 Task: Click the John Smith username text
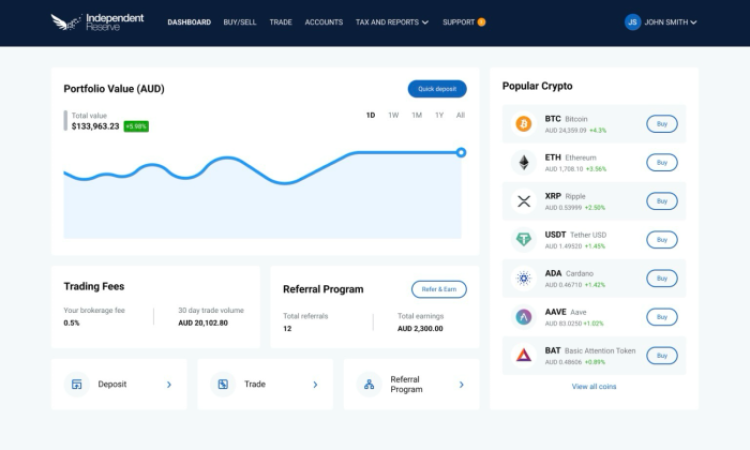666,22
